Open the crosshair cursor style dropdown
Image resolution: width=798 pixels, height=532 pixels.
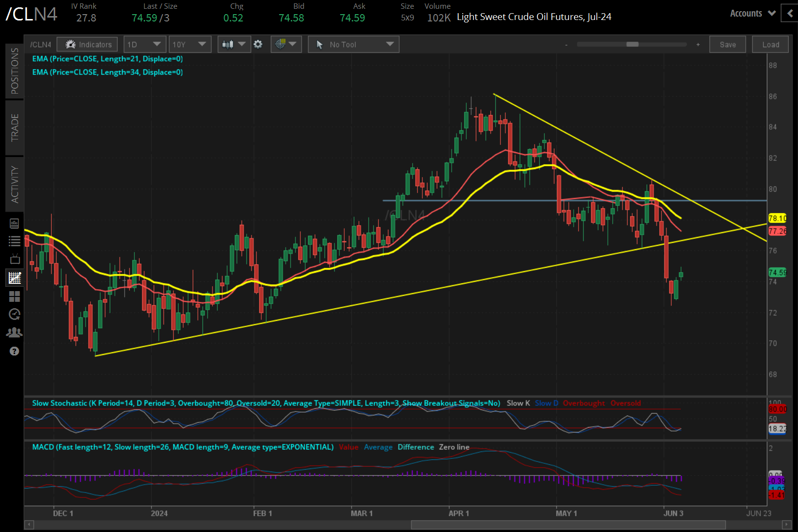click(x=286, y=44)
